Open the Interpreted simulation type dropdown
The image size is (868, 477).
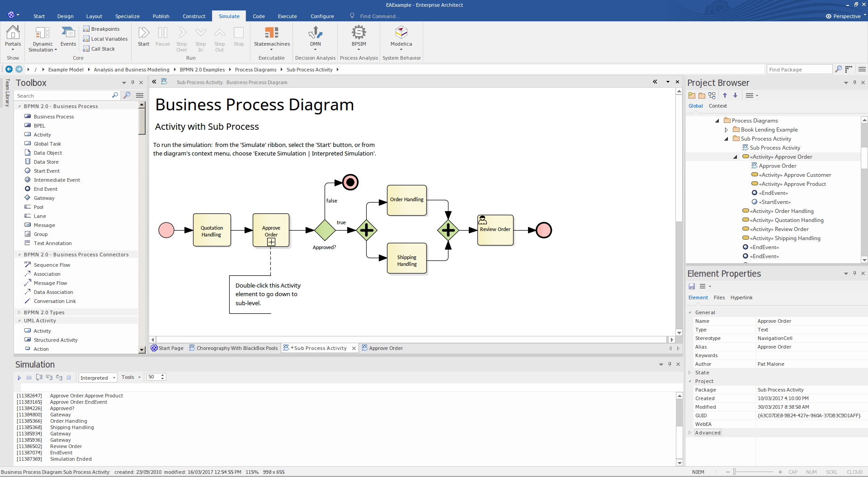click(x=98, y=378)
